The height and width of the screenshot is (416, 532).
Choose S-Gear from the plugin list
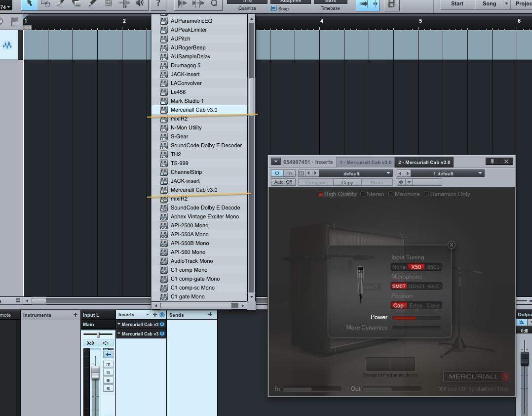point(180,136)
